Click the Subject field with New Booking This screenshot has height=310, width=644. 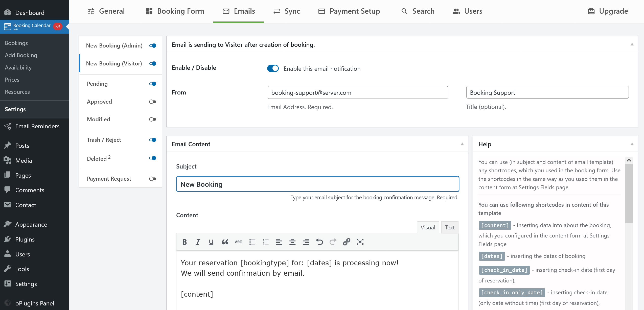[318, 184]
